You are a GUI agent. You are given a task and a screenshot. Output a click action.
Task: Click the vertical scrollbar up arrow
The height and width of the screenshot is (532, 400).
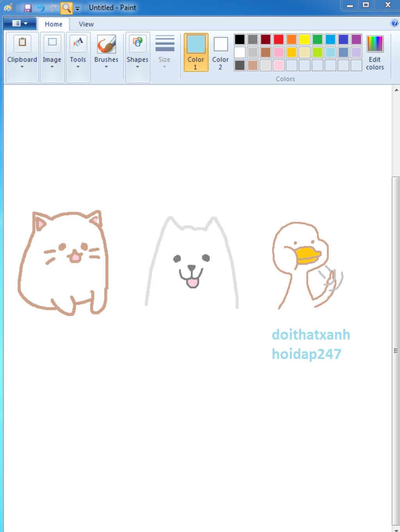396,90
